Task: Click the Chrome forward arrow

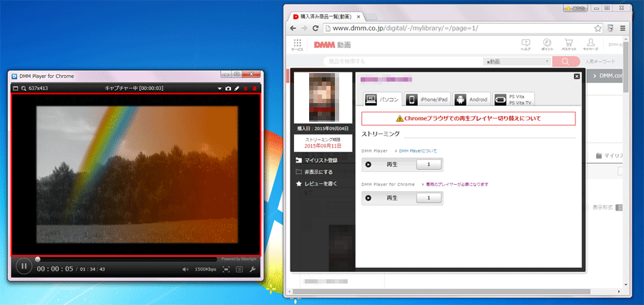Action: 304,29
